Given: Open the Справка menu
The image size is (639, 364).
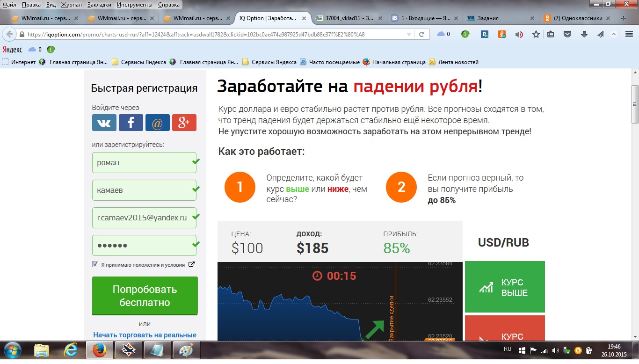Looking at the screenshot, I should (x=169, y=5).
